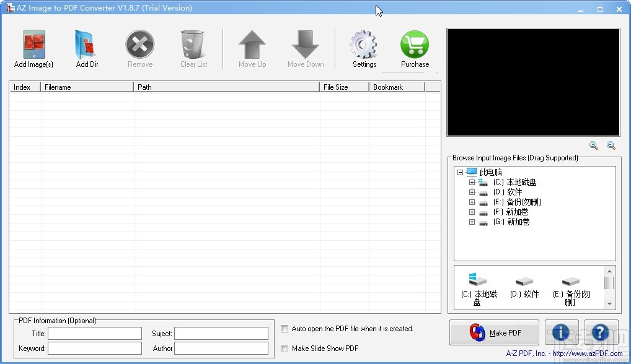Click inside the Title input field
The width and height of the screenshot is (631, 364).
tap(94, 333)
